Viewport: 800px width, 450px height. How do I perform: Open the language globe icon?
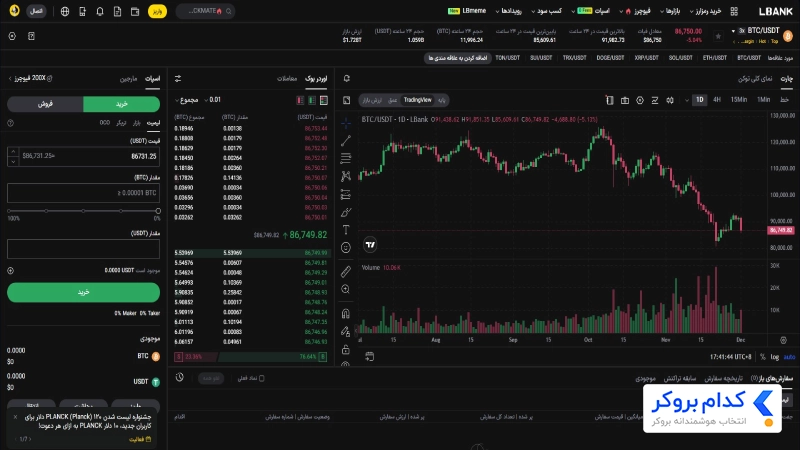click(65, 11)
